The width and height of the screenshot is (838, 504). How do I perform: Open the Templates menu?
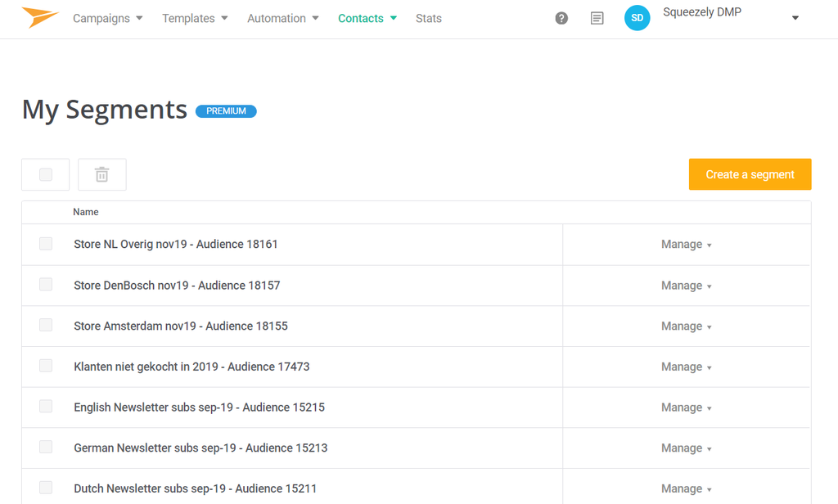tap(195, 18)
